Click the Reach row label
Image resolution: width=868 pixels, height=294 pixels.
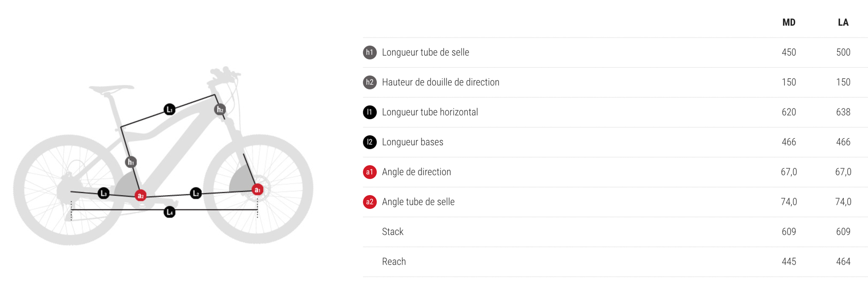394,262
